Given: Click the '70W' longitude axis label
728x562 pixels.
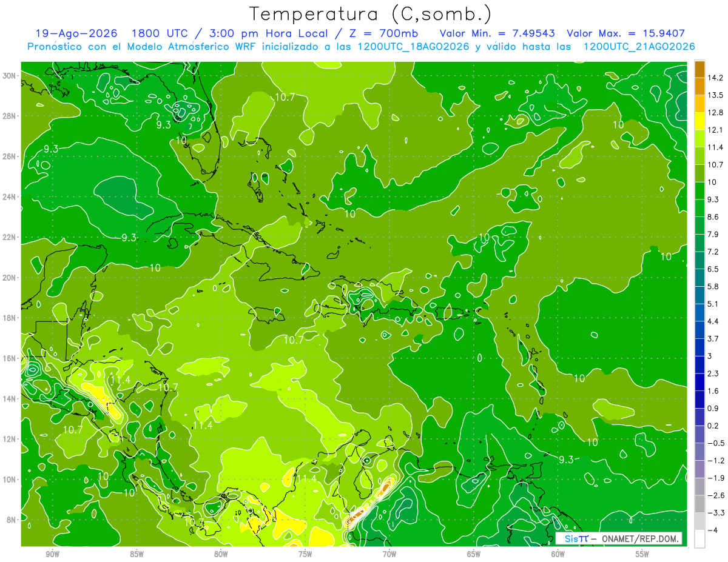Looking at the screenshot, I should point(389,554).
